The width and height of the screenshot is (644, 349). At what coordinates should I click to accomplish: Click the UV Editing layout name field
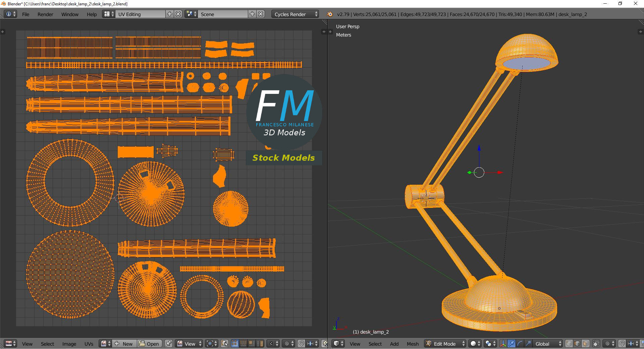pos(141,14)
